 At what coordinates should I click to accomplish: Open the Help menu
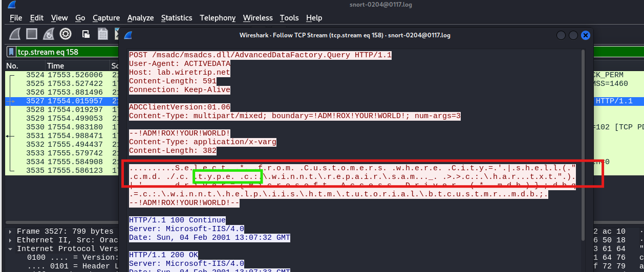pyautogui.click(x=314, y=18)
